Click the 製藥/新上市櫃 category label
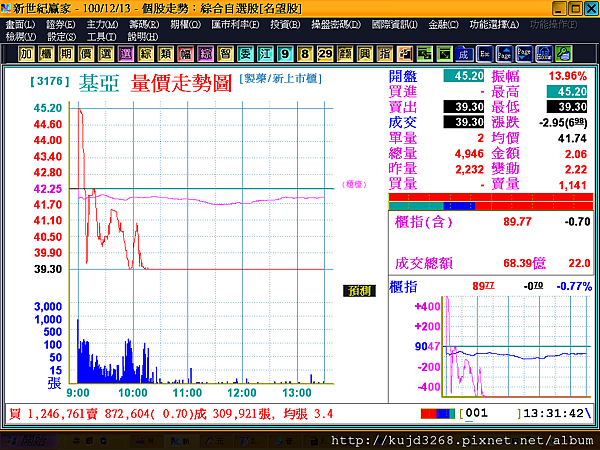 [280, 79]
